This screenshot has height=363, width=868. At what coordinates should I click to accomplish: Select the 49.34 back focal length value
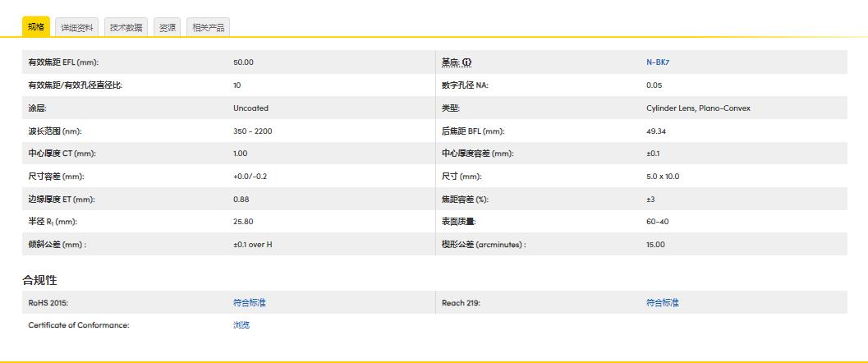(656, 131)
